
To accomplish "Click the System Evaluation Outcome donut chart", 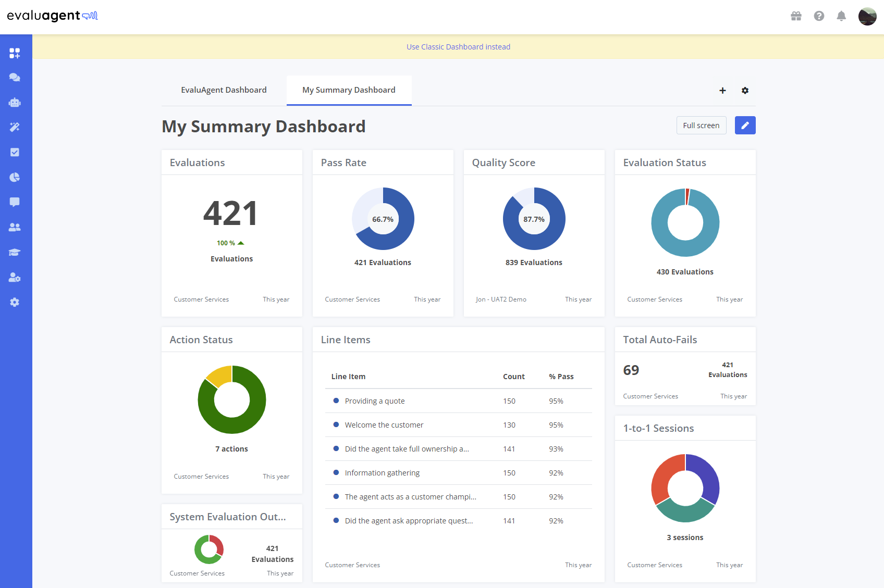I will [209, 549].
